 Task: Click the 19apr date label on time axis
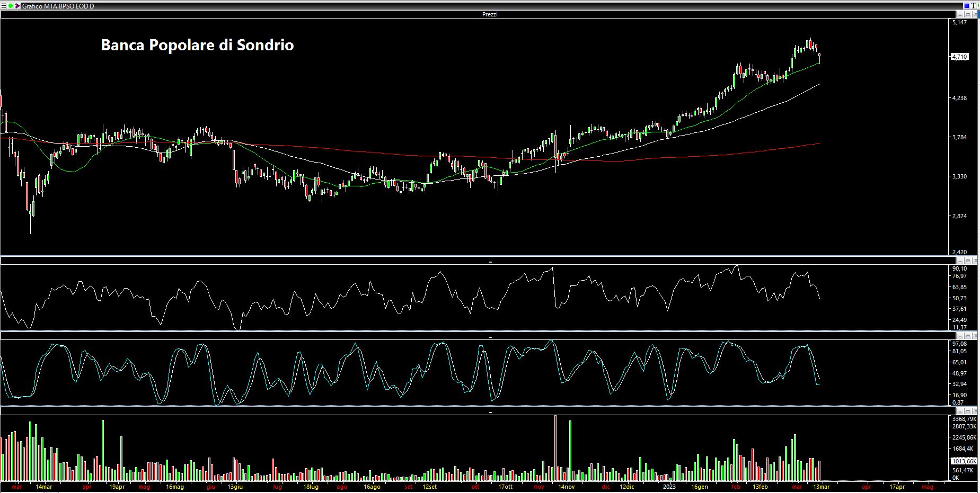117,487
